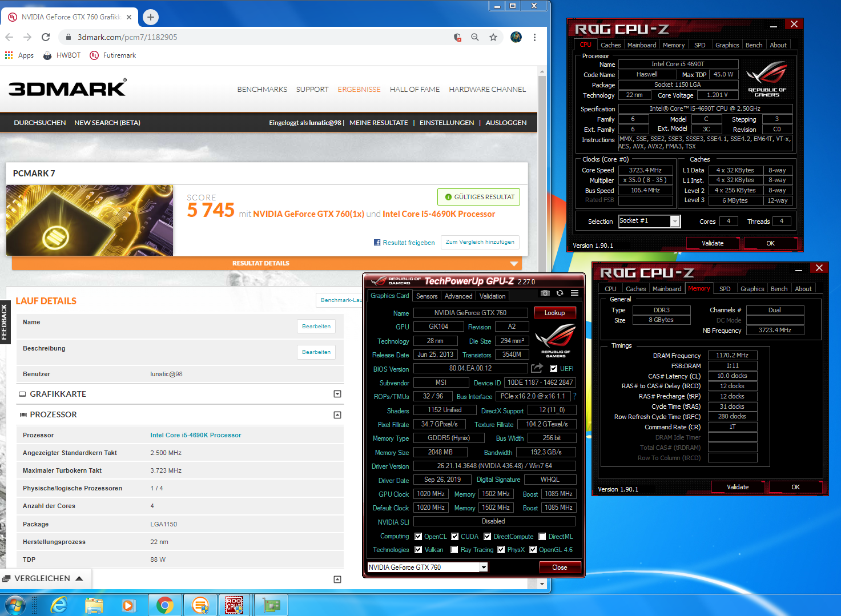
Task: Toggle the CUDA checkbox
Action: 455,537
